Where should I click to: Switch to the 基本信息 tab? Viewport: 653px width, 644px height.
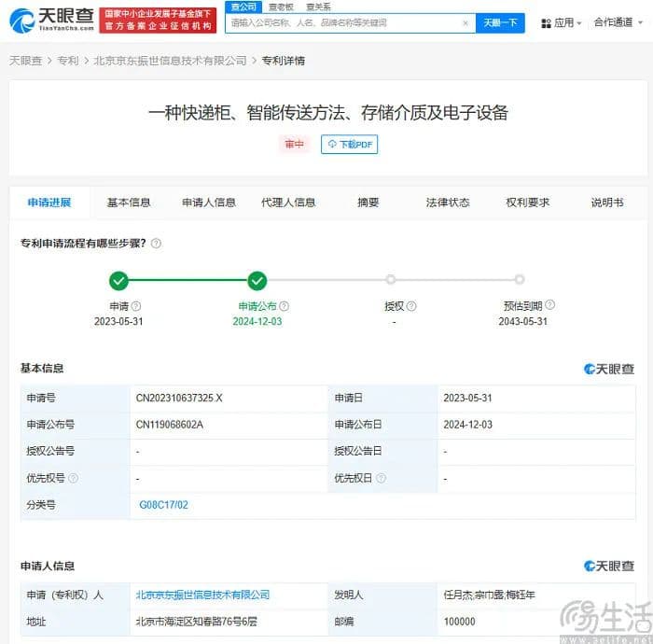click(129, 203)
